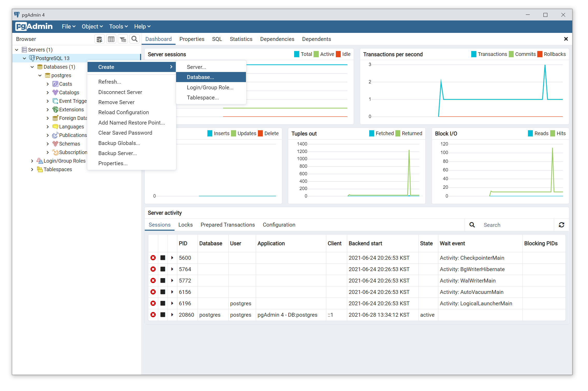Screen dimensions: 588x391
Task: Switch to the Locks tab
Action: tap(185, 225)
